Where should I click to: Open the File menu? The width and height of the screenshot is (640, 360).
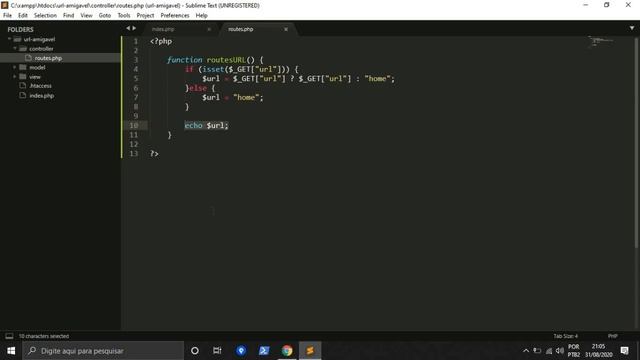point(7,16)
